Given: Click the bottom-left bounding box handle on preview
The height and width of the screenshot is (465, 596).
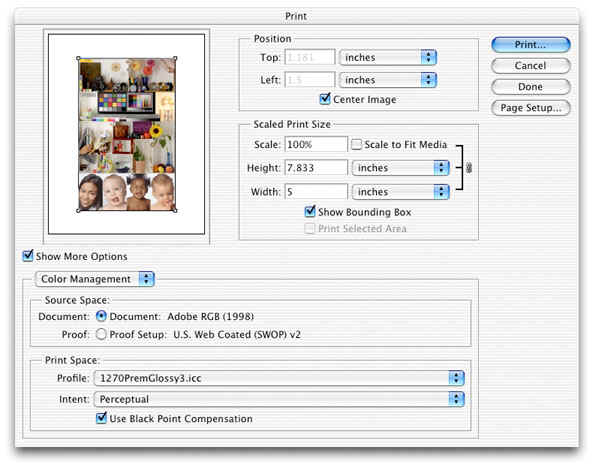Looking at the screenshot, I should click(78, 210).
